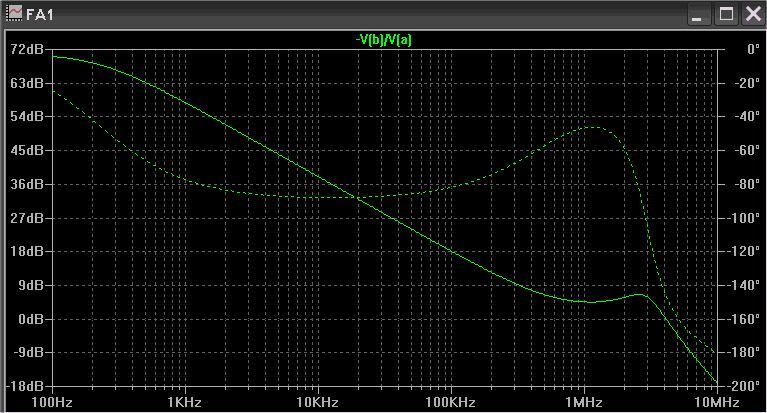Click the -160° phase axis label
This screenshot has height=413, width=767.
(x=744, y=319)
